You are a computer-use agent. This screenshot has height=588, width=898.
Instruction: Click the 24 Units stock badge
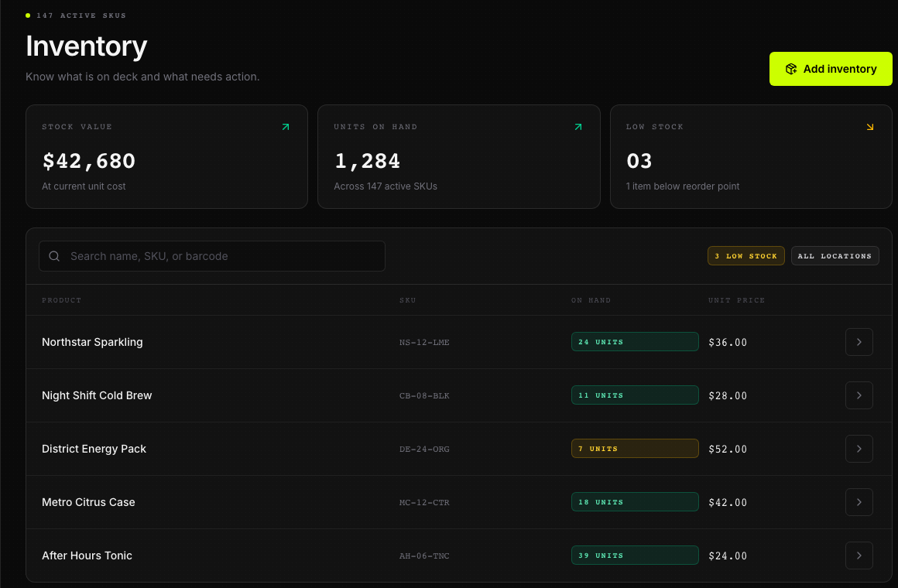[x=635, y=342]
